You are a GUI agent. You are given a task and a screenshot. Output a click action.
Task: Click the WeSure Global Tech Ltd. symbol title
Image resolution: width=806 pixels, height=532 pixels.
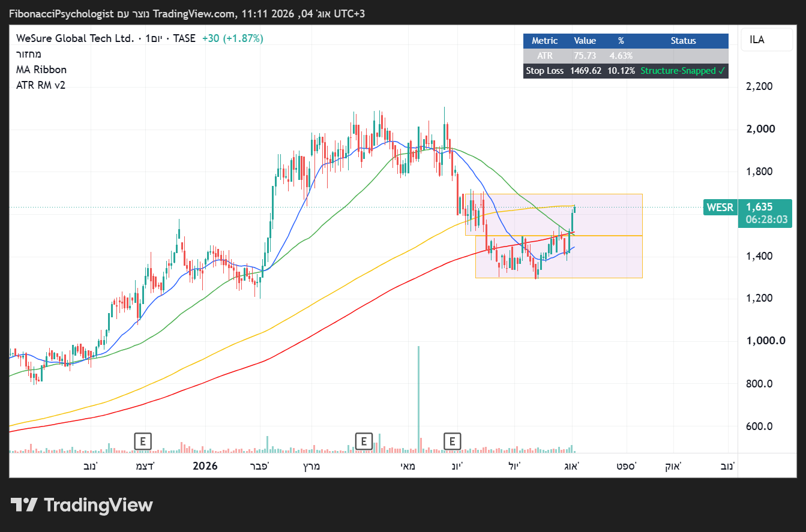click(75, 38)
